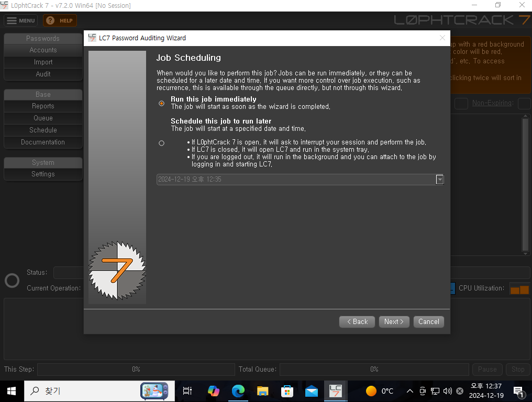
Task: Open network settings tray icon
Action: coord(435,391)
